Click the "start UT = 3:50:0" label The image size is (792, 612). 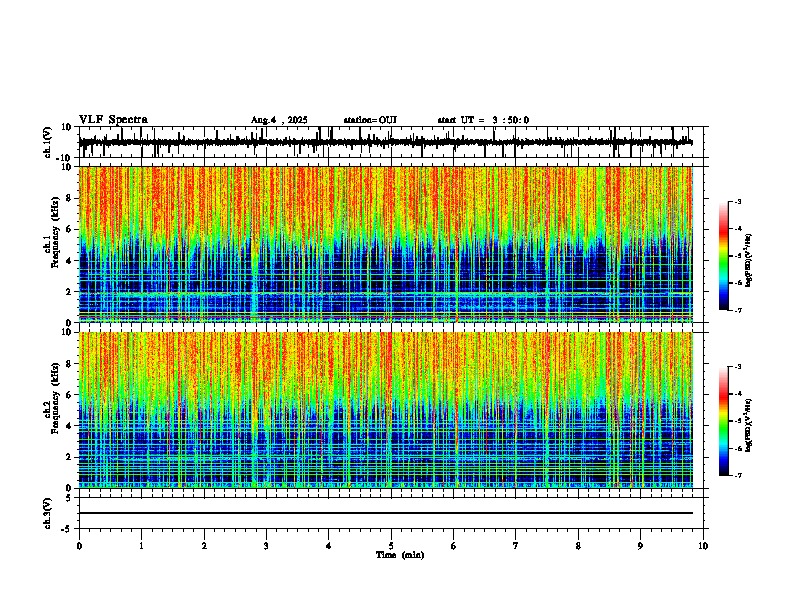pyautogui.click(x=483, y=120)
